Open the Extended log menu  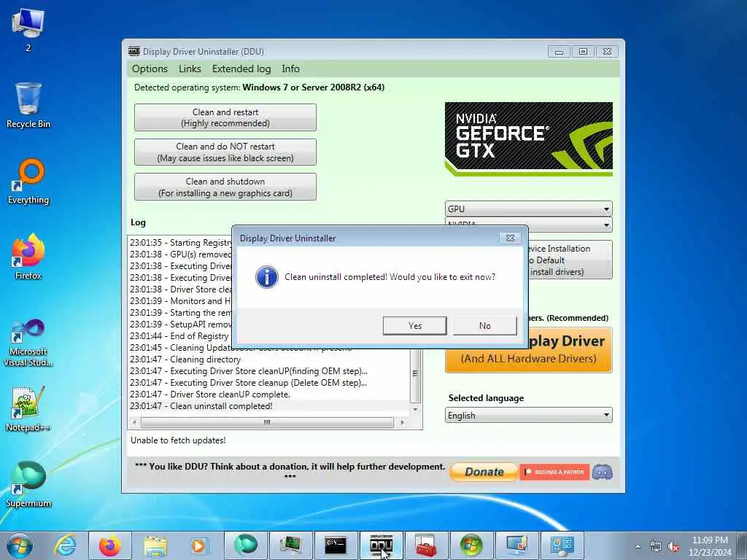pyautogui.click(x=241, y=69)
